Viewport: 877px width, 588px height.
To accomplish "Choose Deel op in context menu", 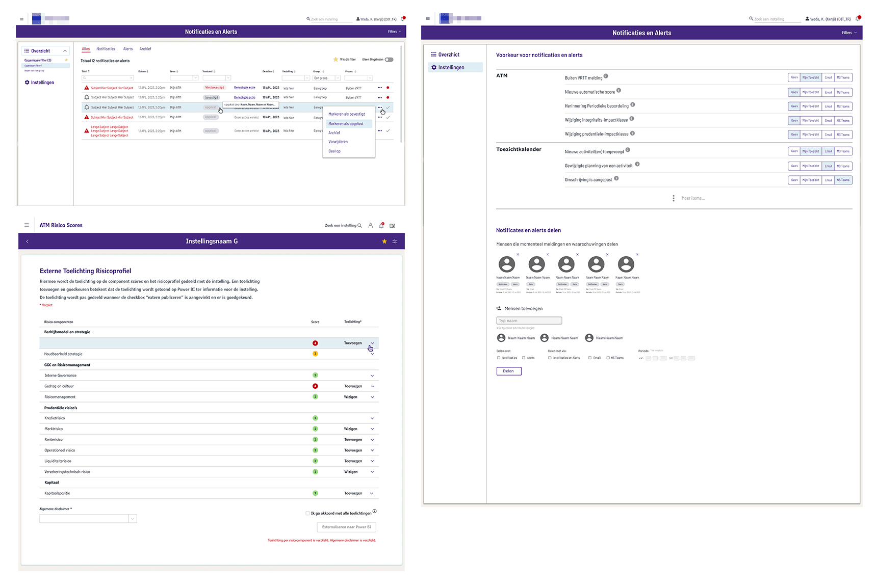I will click(x=334, y=151).
